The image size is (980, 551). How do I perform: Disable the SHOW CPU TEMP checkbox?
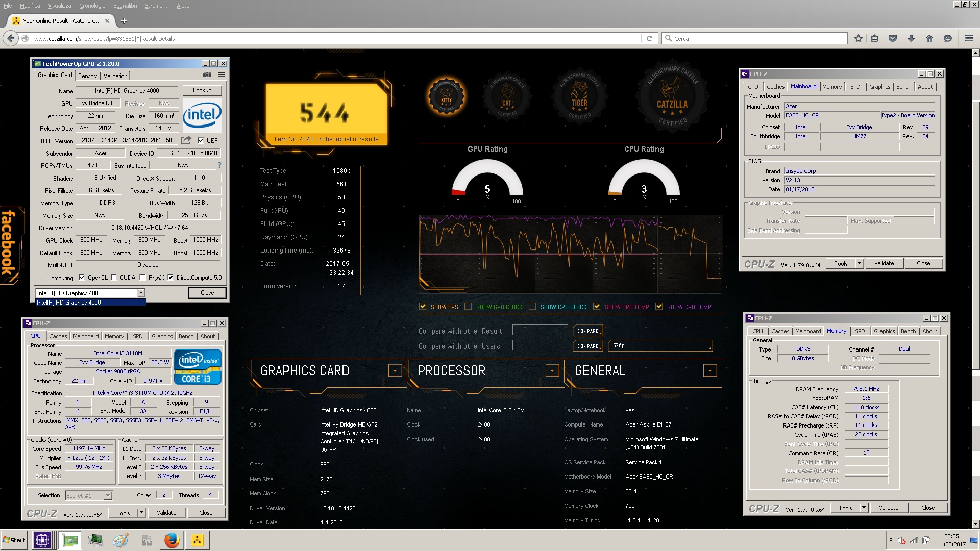click(x=659, y=307)
